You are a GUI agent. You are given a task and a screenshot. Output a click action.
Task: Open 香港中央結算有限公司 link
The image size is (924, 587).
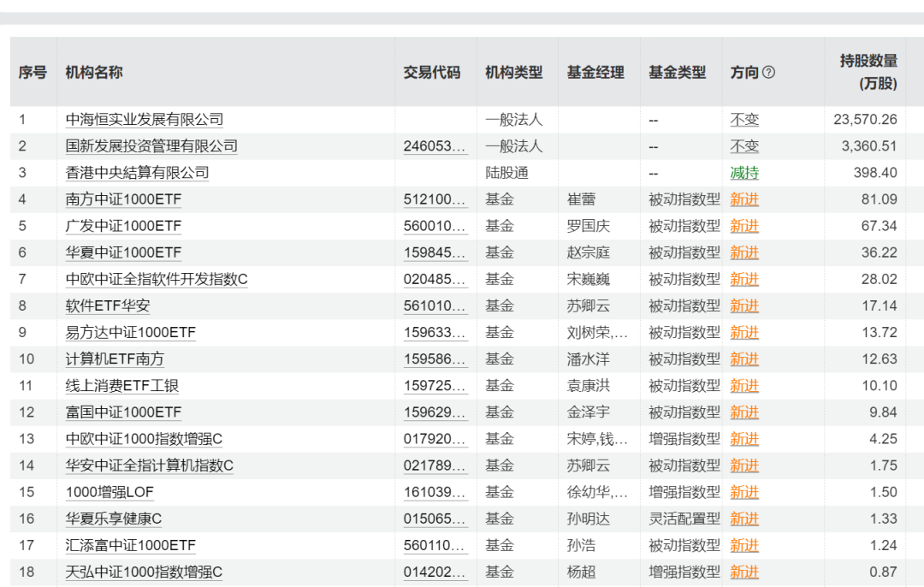tap(137, 173)
